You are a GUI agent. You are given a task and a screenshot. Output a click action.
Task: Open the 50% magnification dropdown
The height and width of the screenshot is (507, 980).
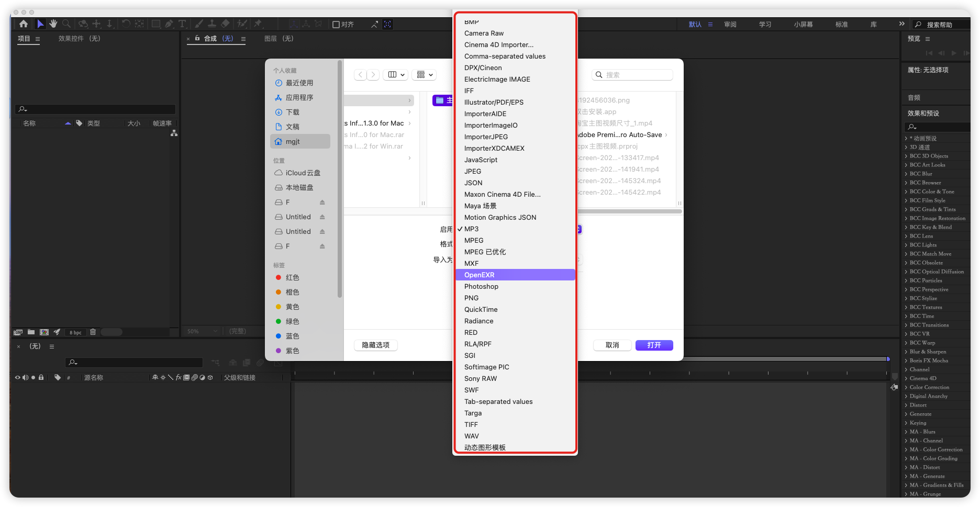tap(202, 331)
